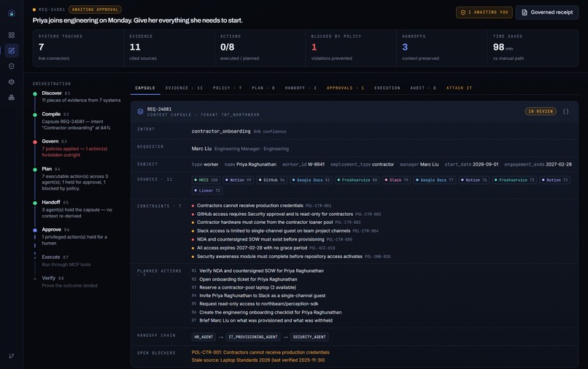Select the Attack It tab

(459, 88)
